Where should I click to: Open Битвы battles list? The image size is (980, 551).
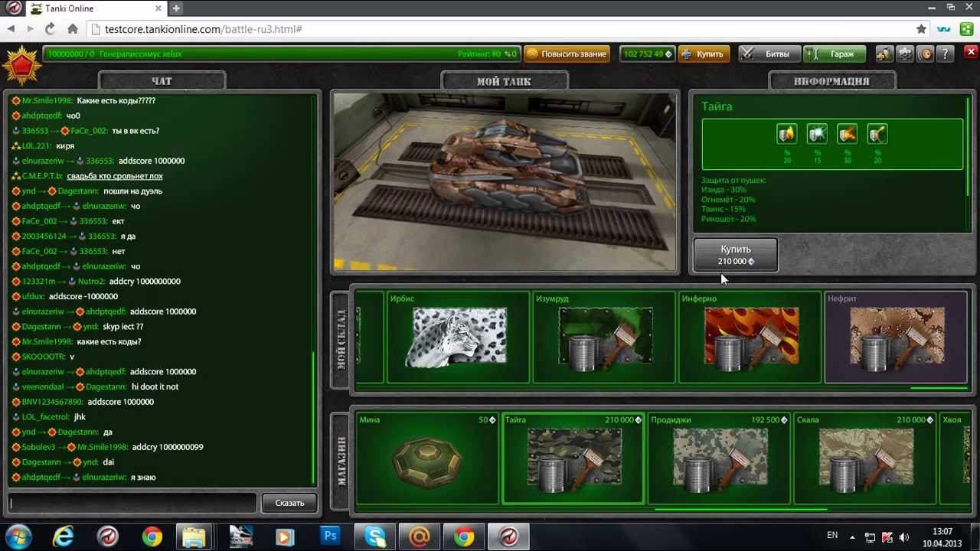[769, 54]
